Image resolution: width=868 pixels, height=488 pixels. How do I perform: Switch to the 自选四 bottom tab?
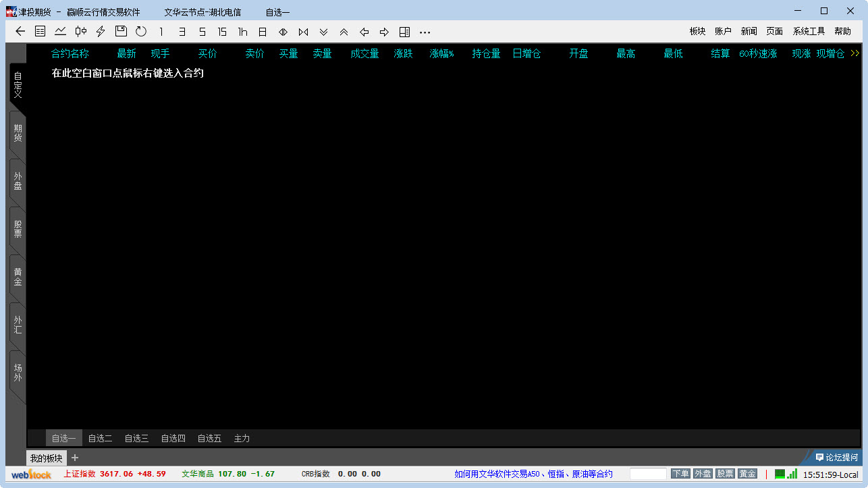[x=173, y=438]
